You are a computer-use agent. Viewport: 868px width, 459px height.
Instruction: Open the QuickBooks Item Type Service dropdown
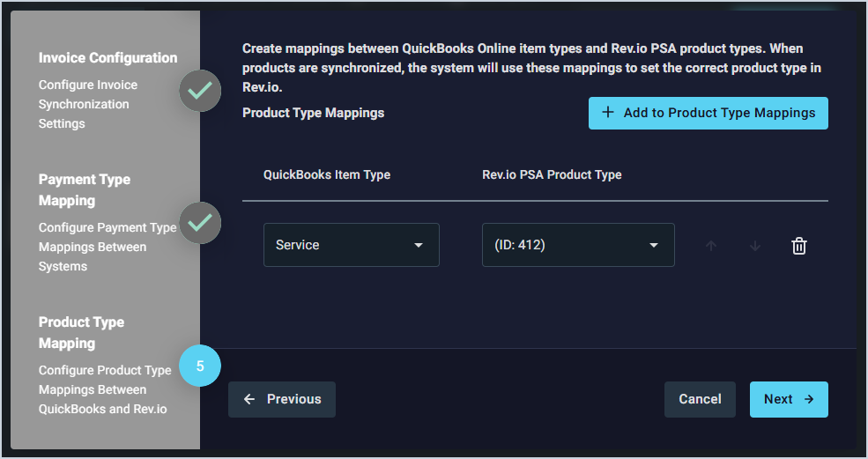[x=351, y=245]
